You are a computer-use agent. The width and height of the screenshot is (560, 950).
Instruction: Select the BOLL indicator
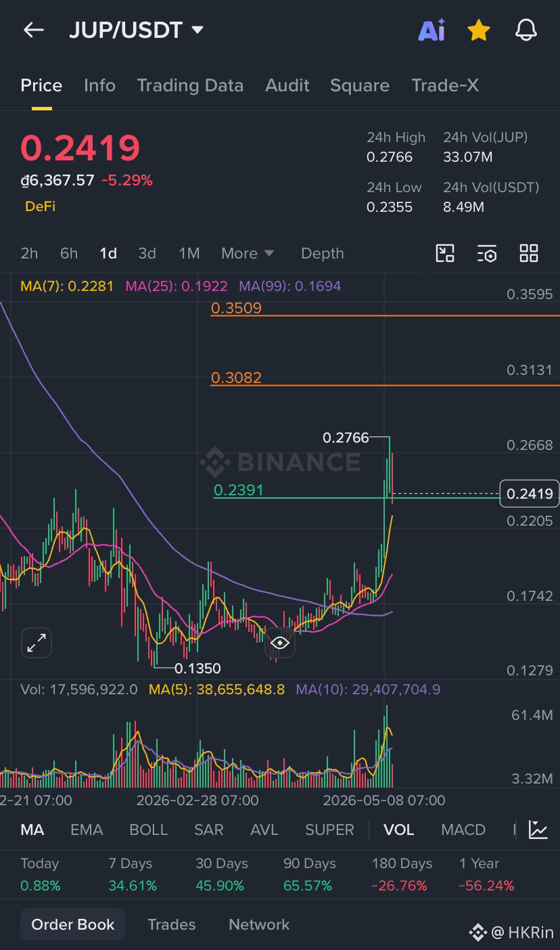(x=148, y=830)
